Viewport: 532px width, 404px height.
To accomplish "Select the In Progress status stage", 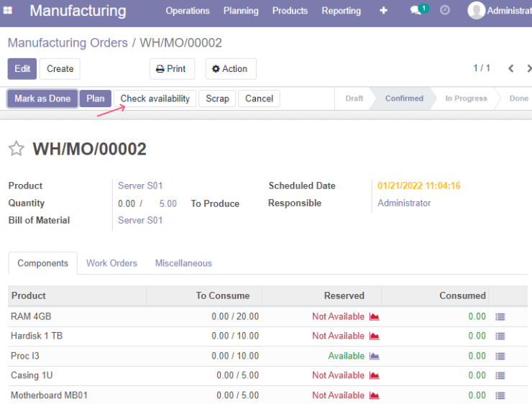I will click(x=466, y=98).
